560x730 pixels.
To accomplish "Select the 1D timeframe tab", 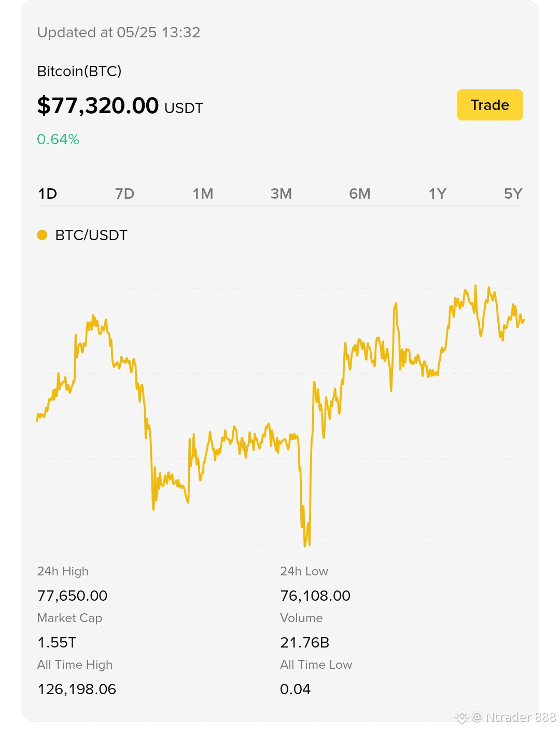I will tap(48, 194).
